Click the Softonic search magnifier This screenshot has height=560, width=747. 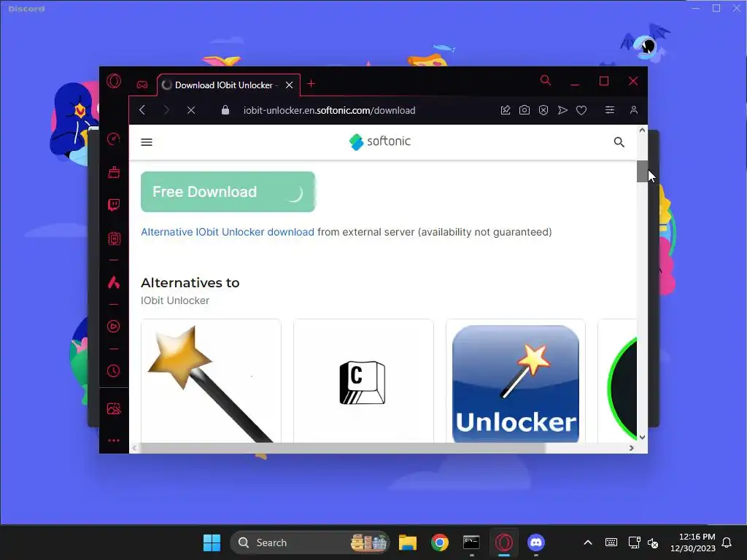click(x=619, y=142)
